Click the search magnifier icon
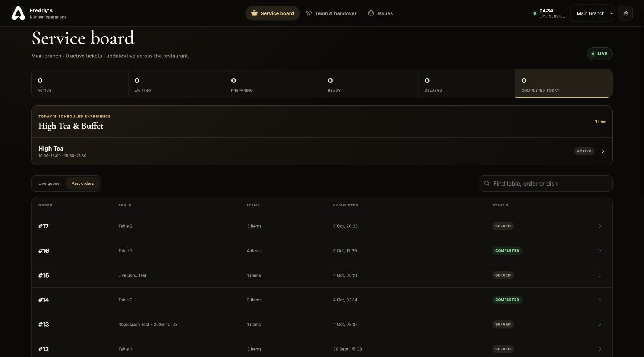 (487, 183)
